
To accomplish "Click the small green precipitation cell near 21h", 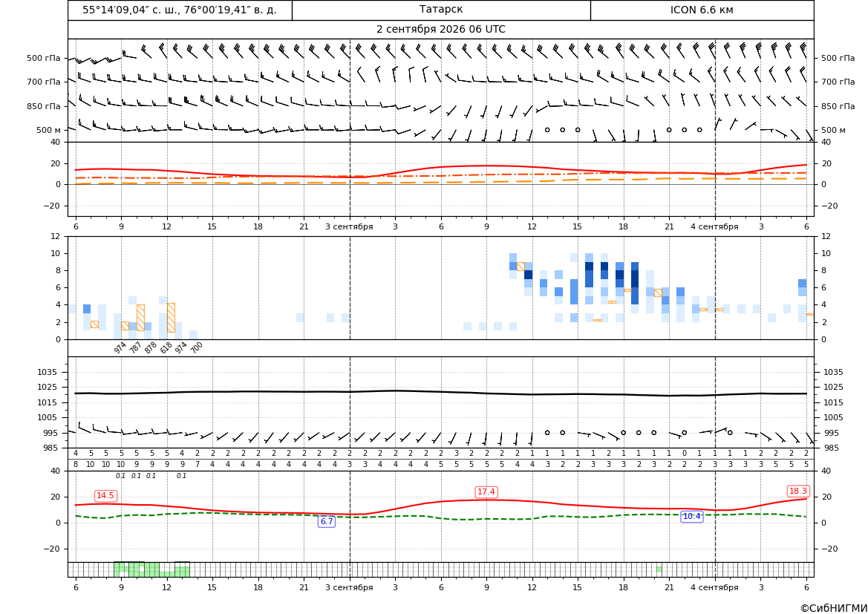I will point(659,569).
